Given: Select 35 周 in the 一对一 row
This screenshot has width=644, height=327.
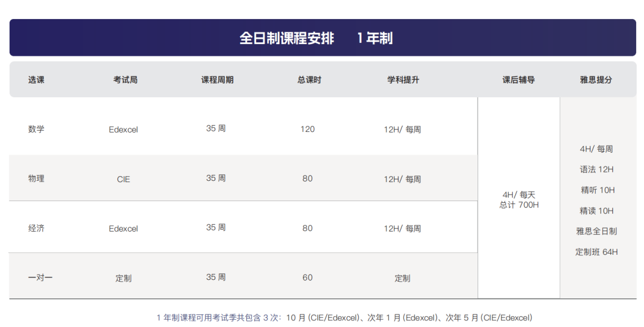Looking at the screenshot, I should (x=216, y=277).
